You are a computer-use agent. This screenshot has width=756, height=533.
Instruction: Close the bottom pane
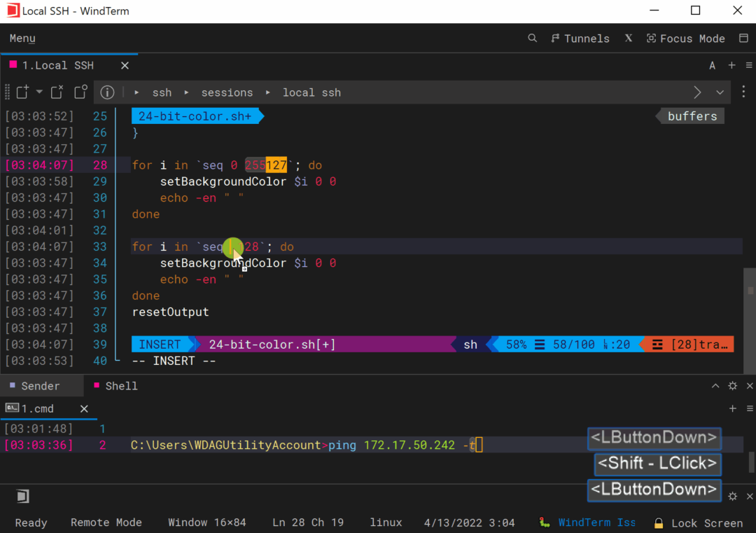pyautogui.click(x=749, y=497)
